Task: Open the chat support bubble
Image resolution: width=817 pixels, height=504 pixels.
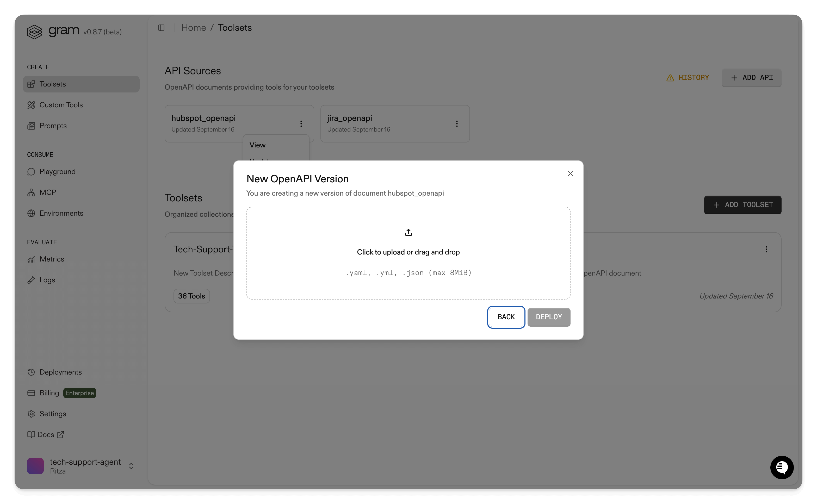Action: [782, 467]
